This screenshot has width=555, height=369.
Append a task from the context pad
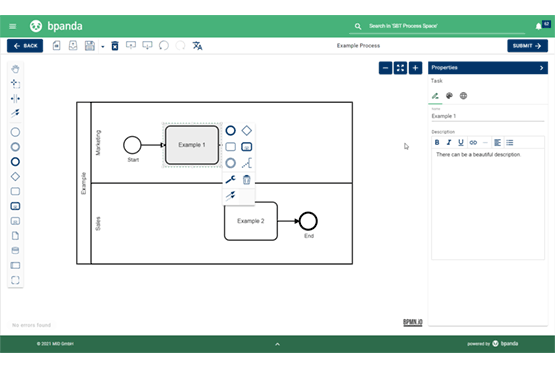coord(230,146)
